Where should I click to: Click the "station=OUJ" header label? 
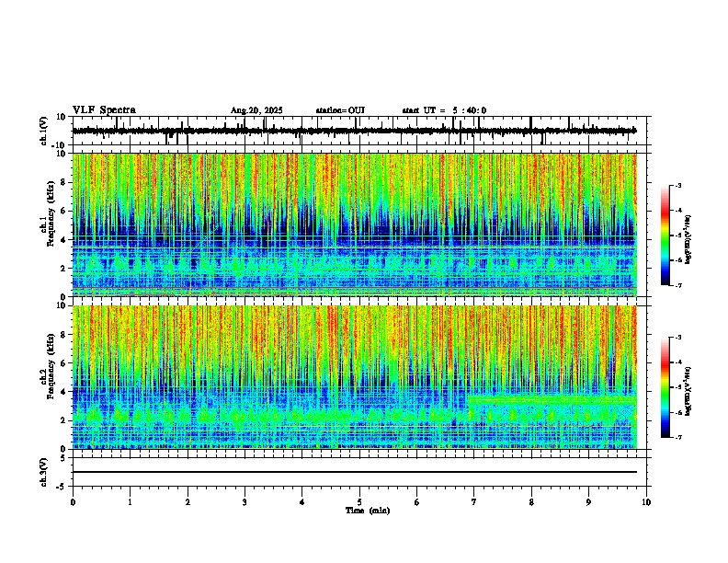pos(340,110)
